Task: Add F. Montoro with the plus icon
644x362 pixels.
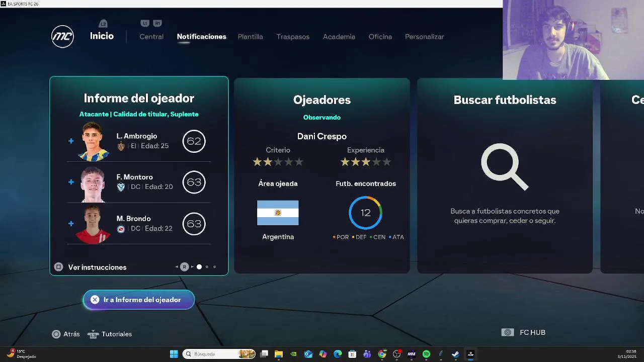Action: click(71, 182)
